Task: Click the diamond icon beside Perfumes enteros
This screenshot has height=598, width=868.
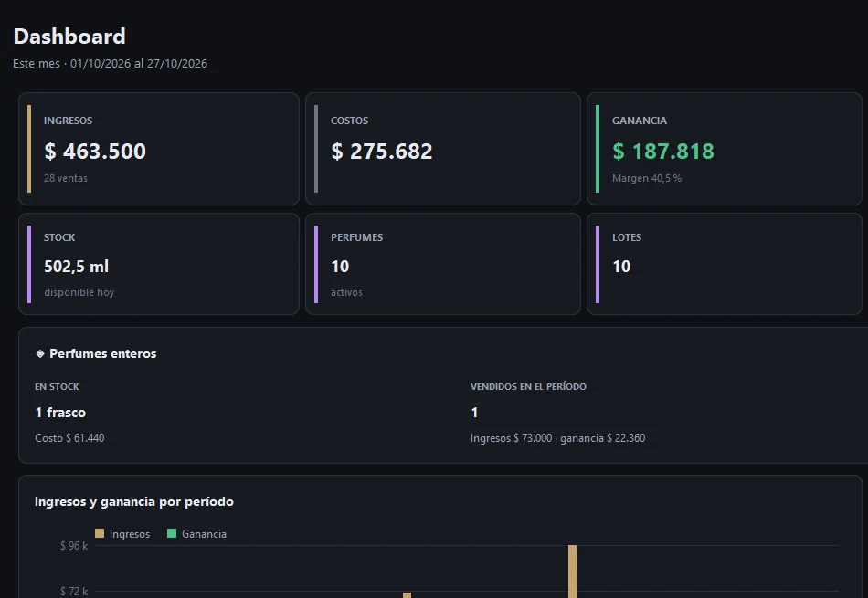Action: 40,353
